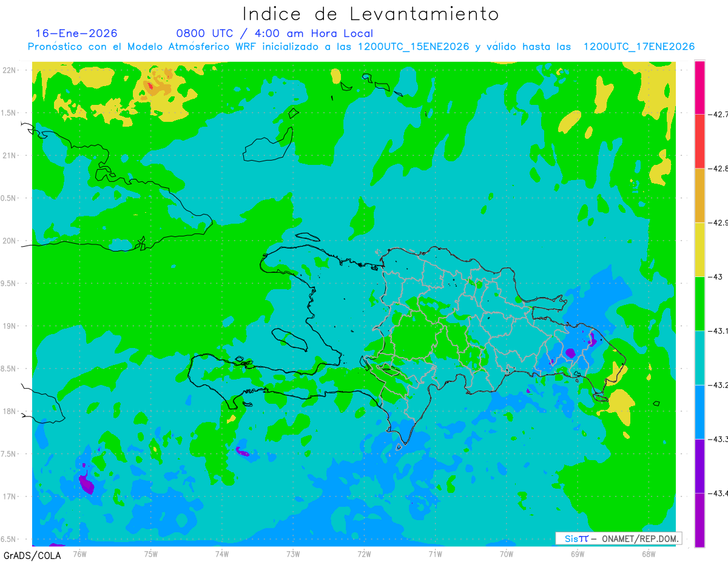This screenshot has height=562, width=728.
Task: Click the '-42.8' legend value
Action: click(x=718, y=169)
